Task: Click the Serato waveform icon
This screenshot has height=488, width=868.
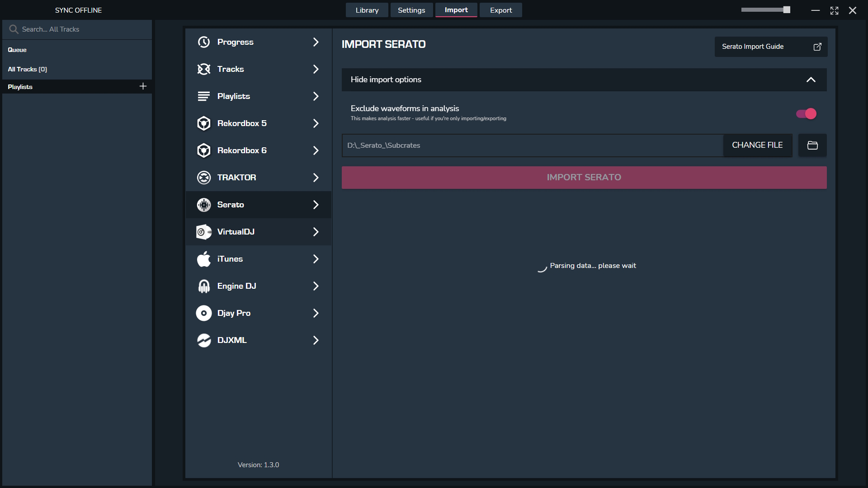Action: coord(204,205)
